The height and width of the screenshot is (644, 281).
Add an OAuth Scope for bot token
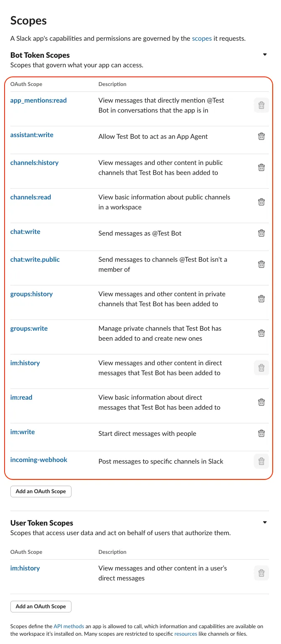(41, 491)
